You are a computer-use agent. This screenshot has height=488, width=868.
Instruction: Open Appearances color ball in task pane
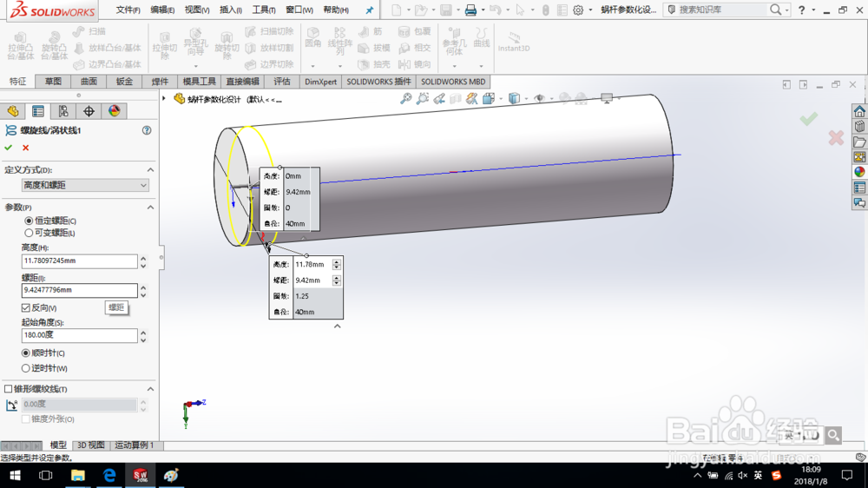pyautogui.click(x=859, y=172)
